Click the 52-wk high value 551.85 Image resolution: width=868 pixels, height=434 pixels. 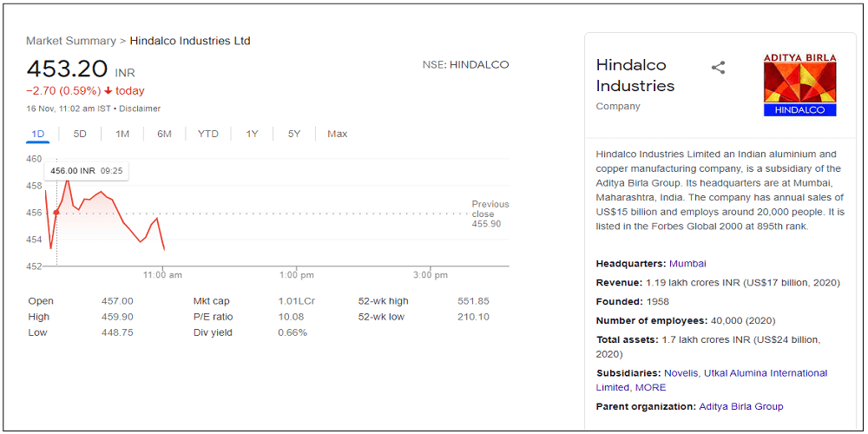(474, 301)
